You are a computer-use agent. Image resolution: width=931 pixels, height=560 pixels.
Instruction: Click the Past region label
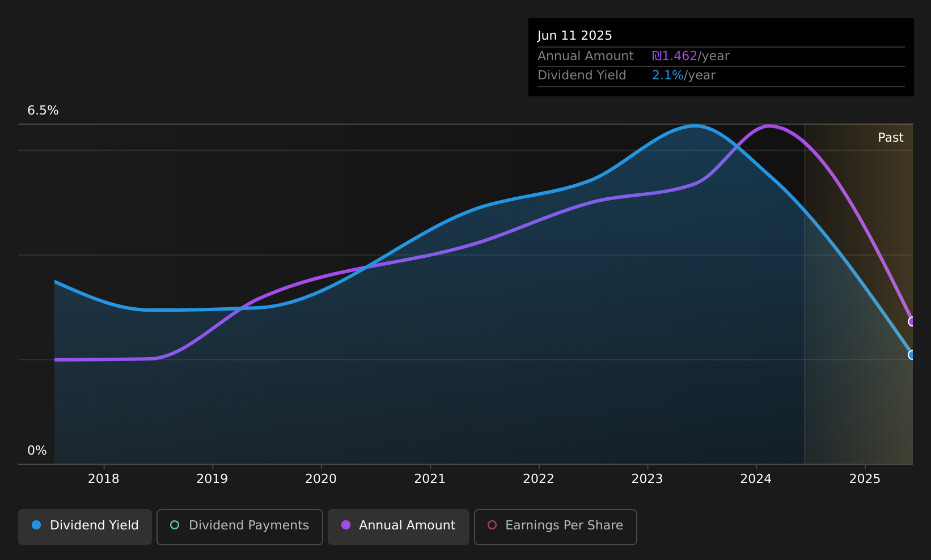click(x=890, y=138)
